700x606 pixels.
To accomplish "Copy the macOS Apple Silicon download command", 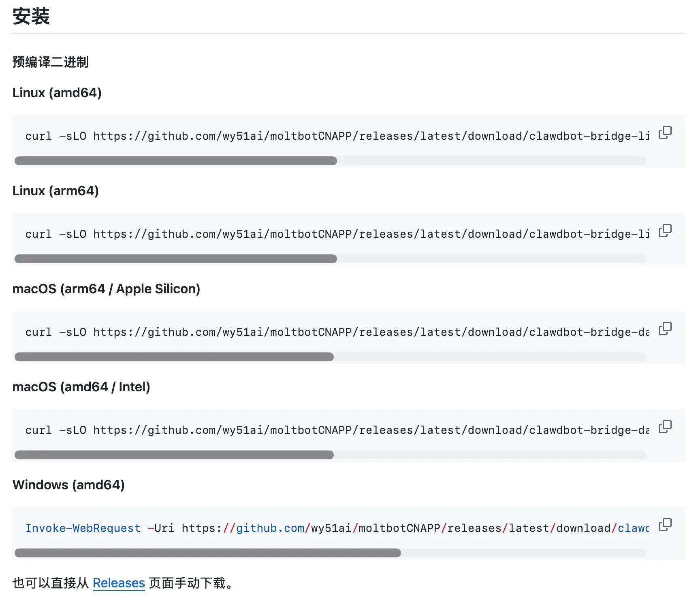I will tap(665, 329).
